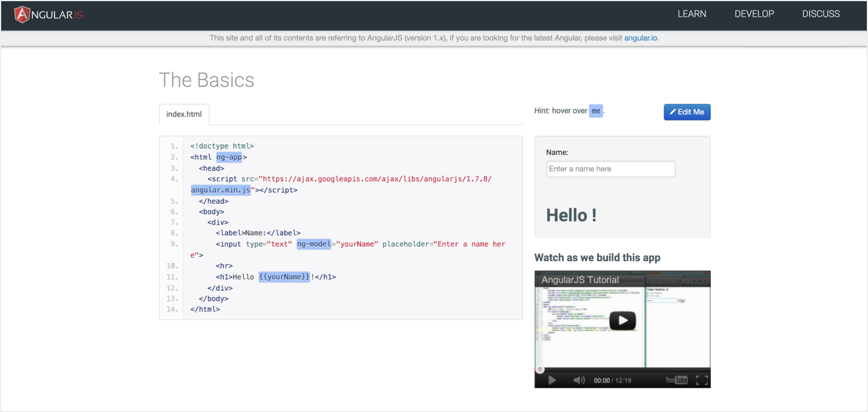
Task: Click the ng-app highlighted code
Action: 229,157
